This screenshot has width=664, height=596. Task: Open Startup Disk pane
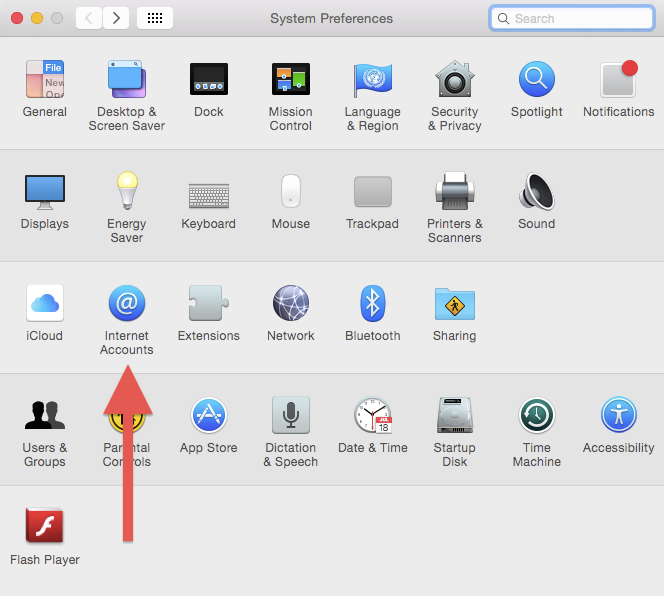coord(455,415)
